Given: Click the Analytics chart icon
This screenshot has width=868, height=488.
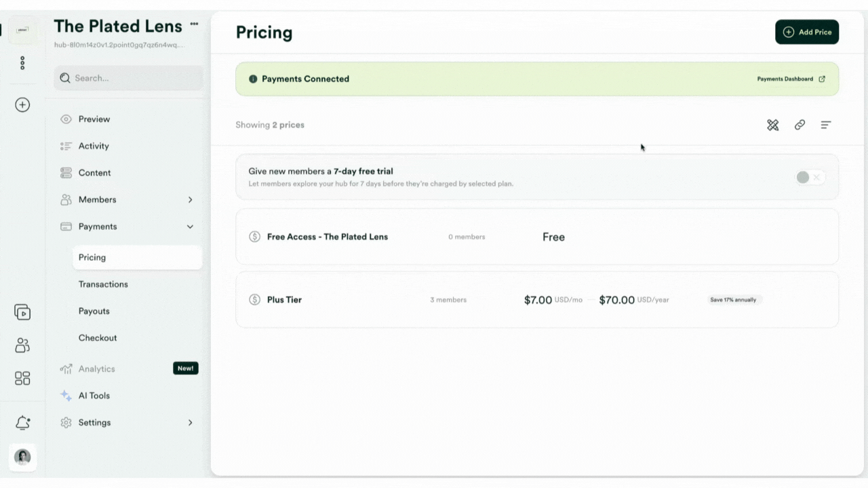Looking at the screenshot, I should click(x=66, y=369).
